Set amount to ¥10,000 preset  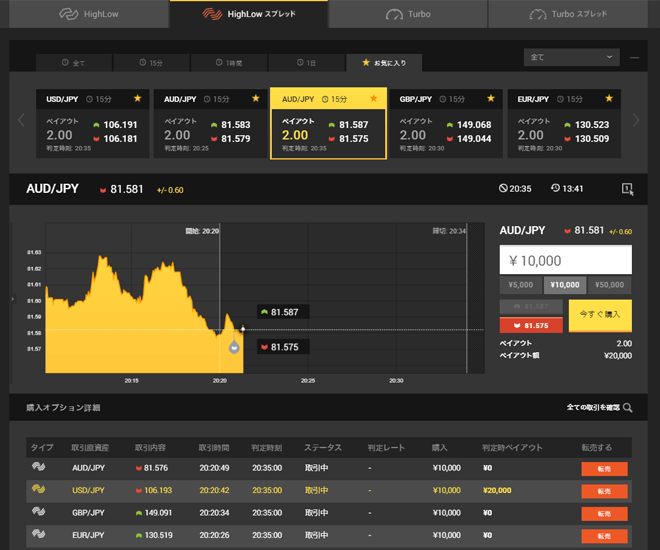click(565, 285)
